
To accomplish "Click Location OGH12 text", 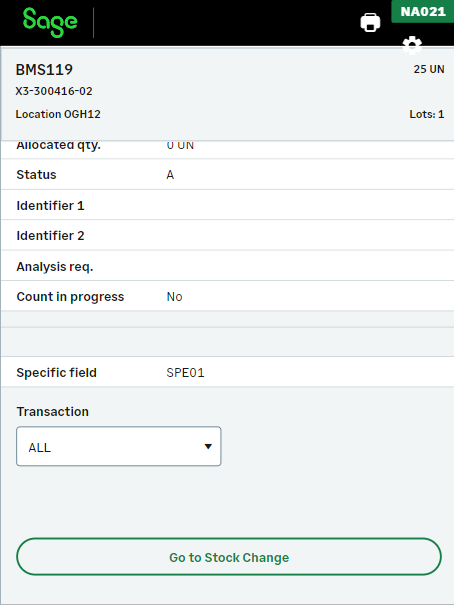I will (58, 114).
